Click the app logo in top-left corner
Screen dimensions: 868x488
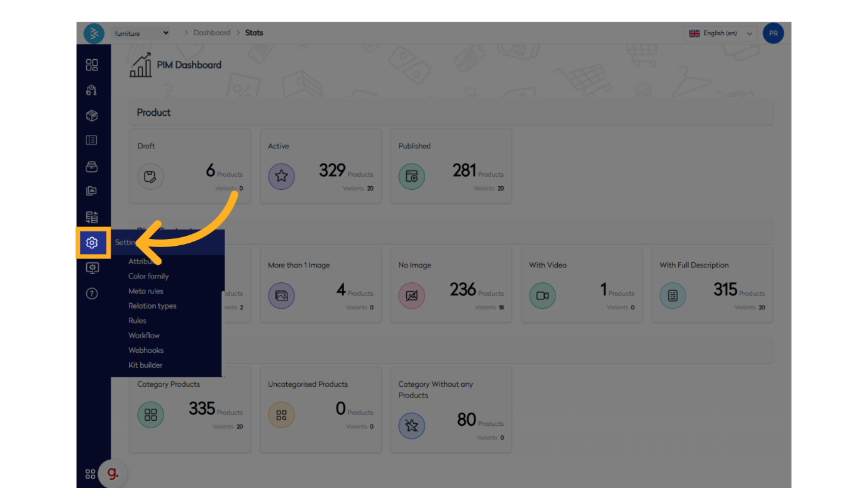[x=94, y=33]
